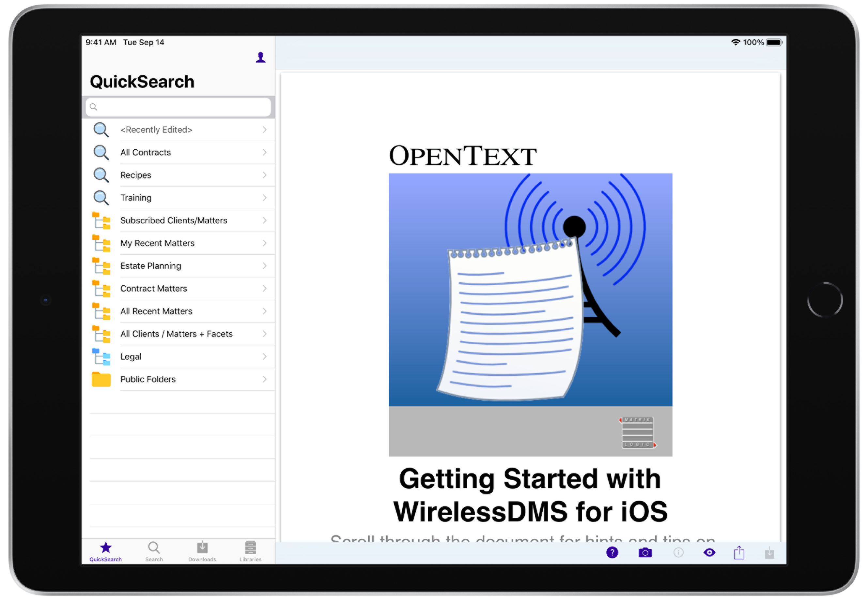Switch to the Downloads tab

202,552
